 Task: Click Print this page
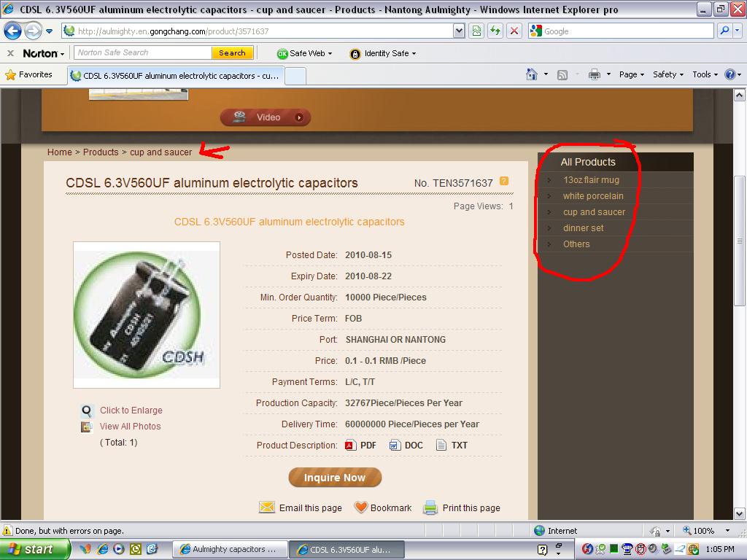(462, 508)
